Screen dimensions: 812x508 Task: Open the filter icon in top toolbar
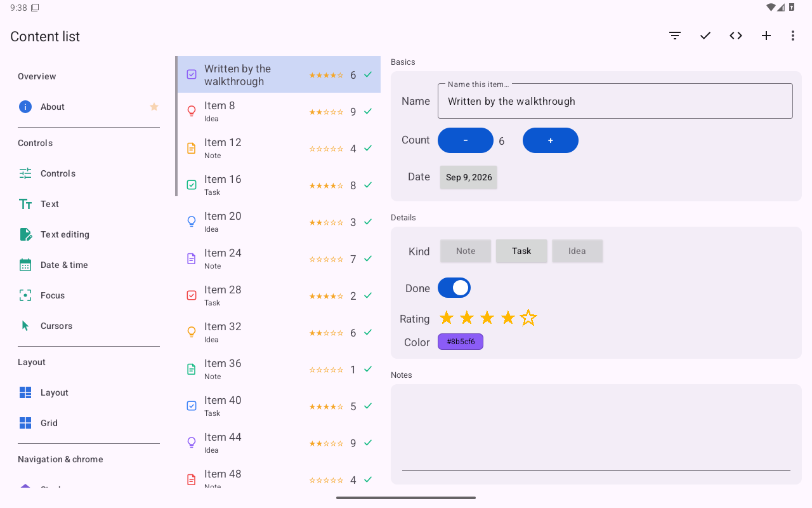pyautogui.click(x=675, y=36)
